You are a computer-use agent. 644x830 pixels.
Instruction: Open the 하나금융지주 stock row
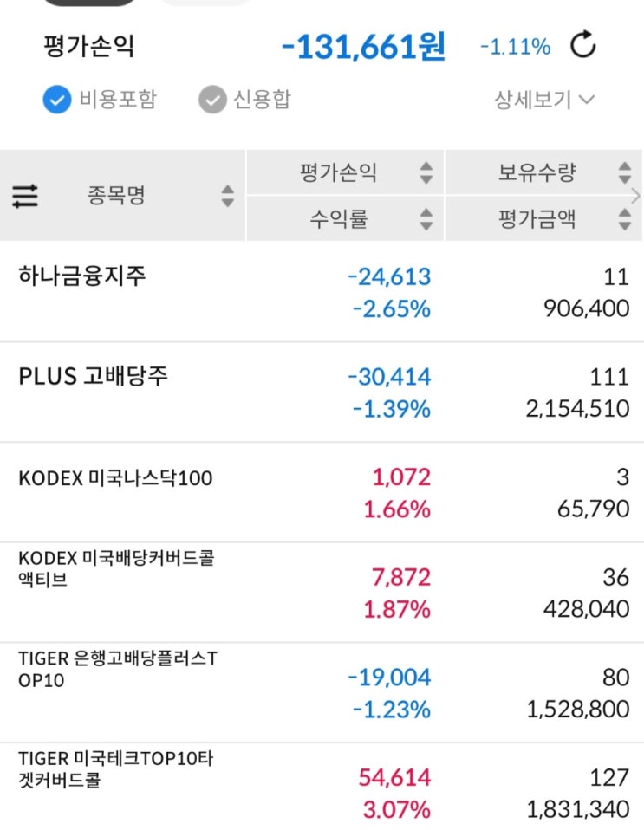point(82,276)
